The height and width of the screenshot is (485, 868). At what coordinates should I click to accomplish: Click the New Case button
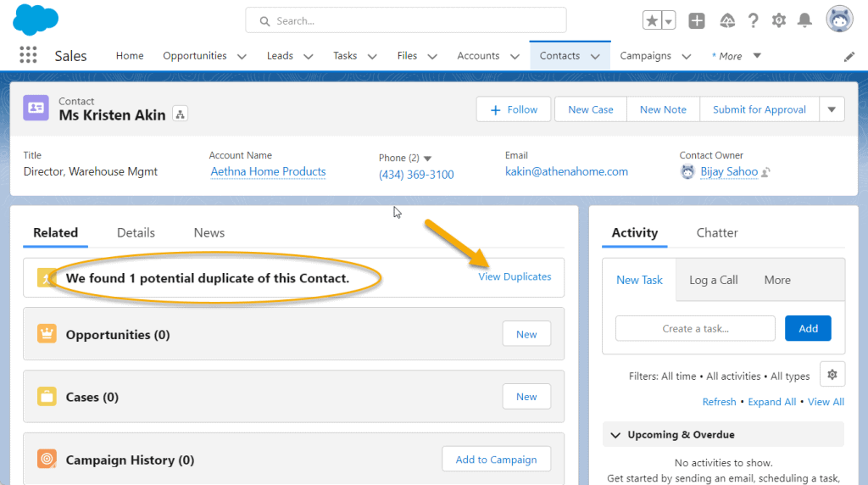pos(591,109)
